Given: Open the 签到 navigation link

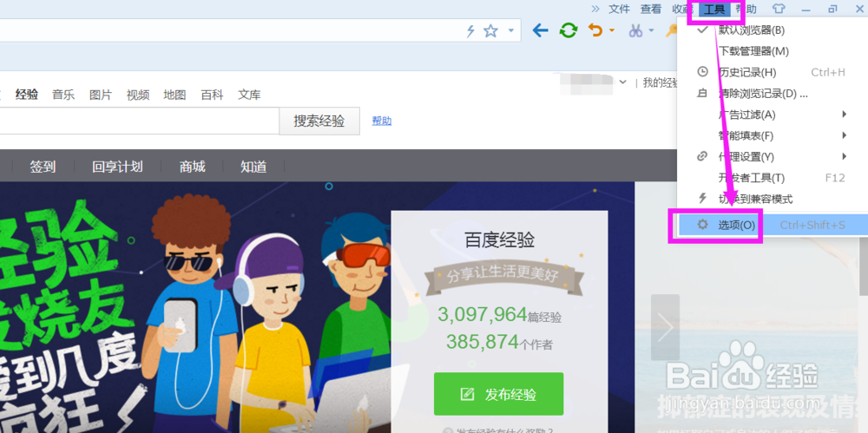Looking at the screenshot, I should 43,166.
